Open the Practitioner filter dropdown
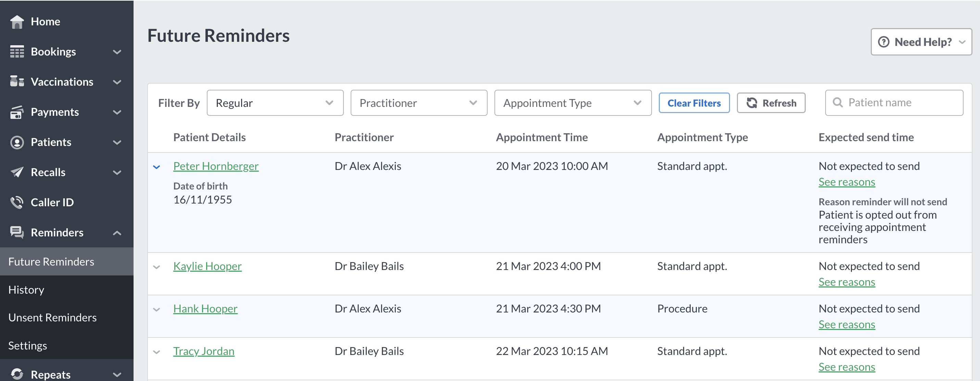Viewport: 980px width, 381px height. click(418, 102)
